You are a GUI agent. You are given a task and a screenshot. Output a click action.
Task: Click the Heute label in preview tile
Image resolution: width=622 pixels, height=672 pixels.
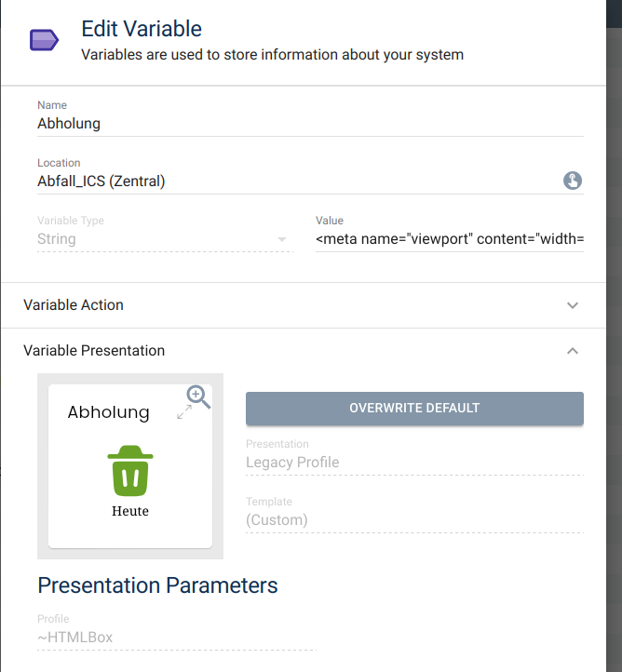coord(130,511)
